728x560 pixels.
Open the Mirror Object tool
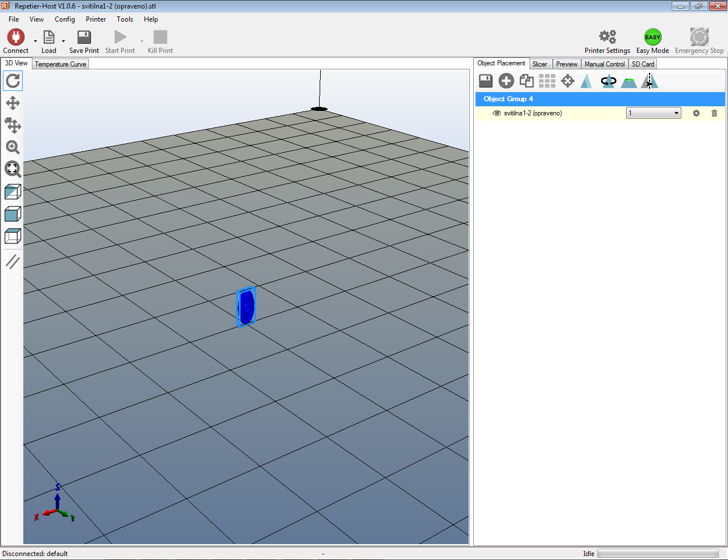point(650,81)
